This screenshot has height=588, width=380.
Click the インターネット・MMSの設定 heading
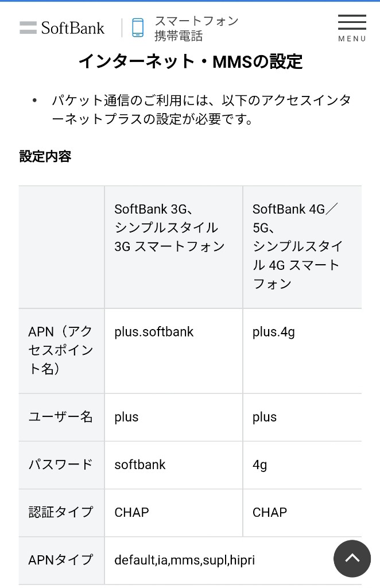coord(191,61)
